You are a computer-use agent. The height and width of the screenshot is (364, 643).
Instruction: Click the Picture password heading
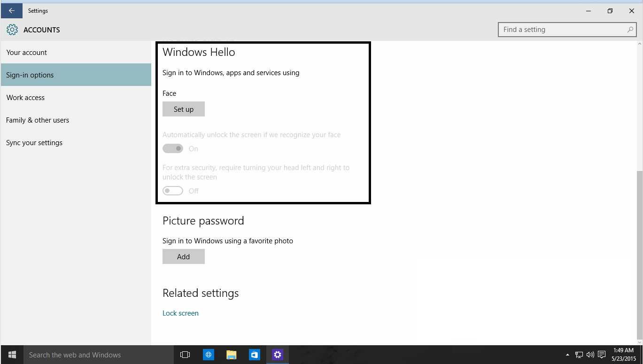point(203,221)
